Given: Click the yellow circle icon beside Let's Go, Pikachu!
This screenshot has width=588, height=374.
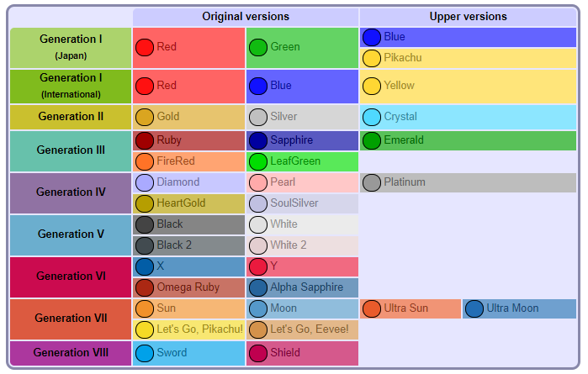Looking at the screenshot, I should [145, 329].
